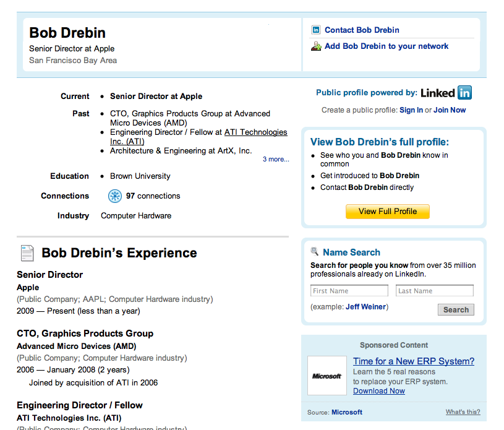Click 'View Bob Drebin's full profile:' heading
Screen dimensions: 504x430
pos(380,142)
